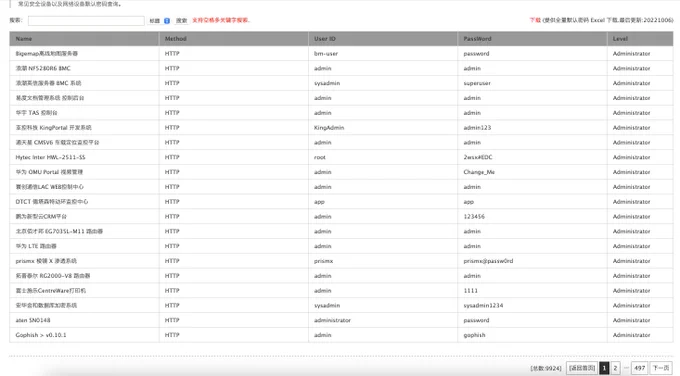The image size is (680, 376).
Task: Click the User ID column header
Action: (x=383, y=39)
